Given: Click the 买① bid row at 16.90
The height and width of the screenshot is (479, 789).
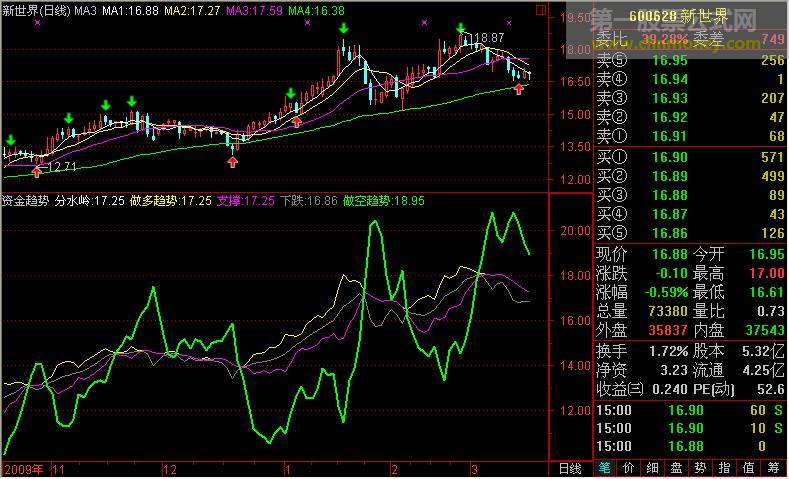Looking at the screenshot, I should coord(690,157).
